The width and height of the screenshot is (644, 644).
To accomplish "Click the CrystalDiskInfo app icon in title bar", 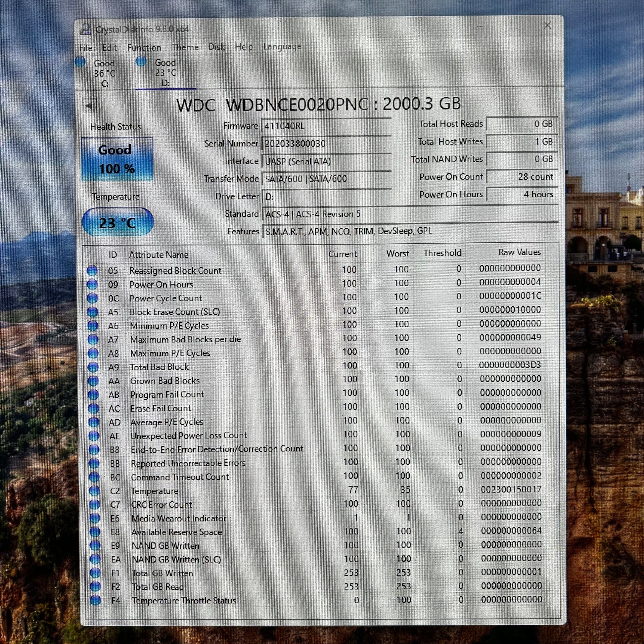I will 86,29.
